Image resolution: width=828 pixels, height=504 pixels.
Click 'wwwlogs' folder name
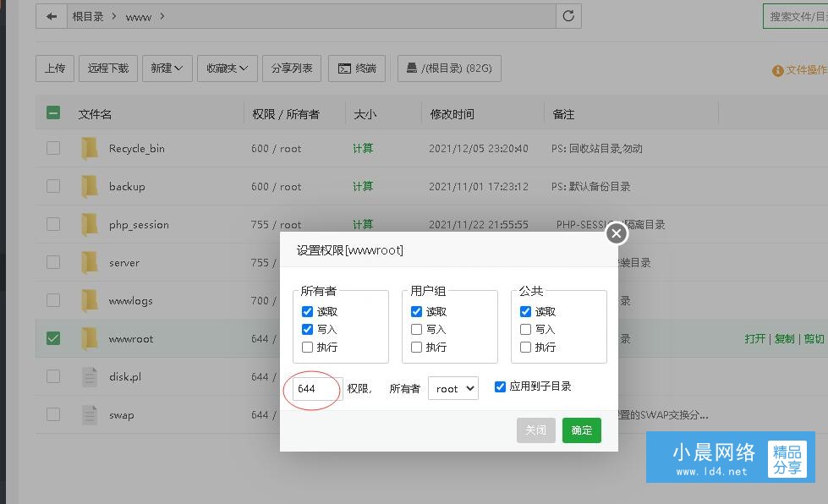coord(130,301)
